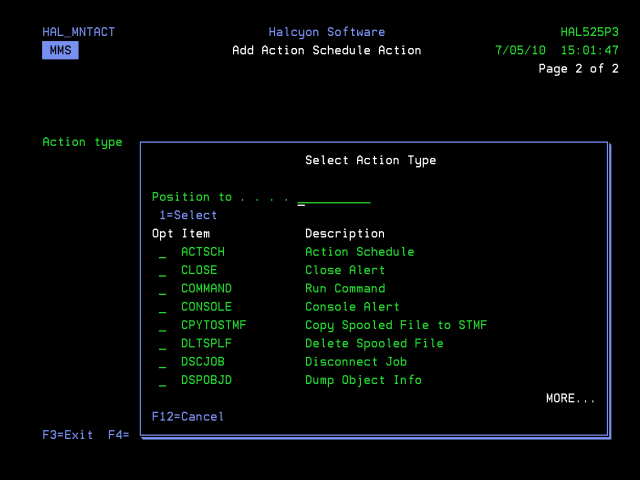Click option field beside CPYTOSTMF item
Image resolution: width=640 pixels, height=480 pixels.
click(x=162, y=326)
